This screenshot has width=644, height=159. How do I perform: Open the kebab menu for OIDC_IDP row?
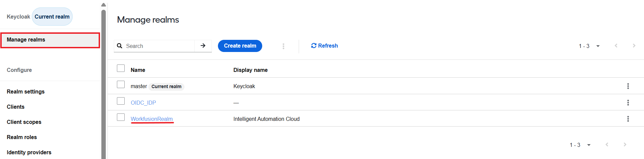point(628,102)
